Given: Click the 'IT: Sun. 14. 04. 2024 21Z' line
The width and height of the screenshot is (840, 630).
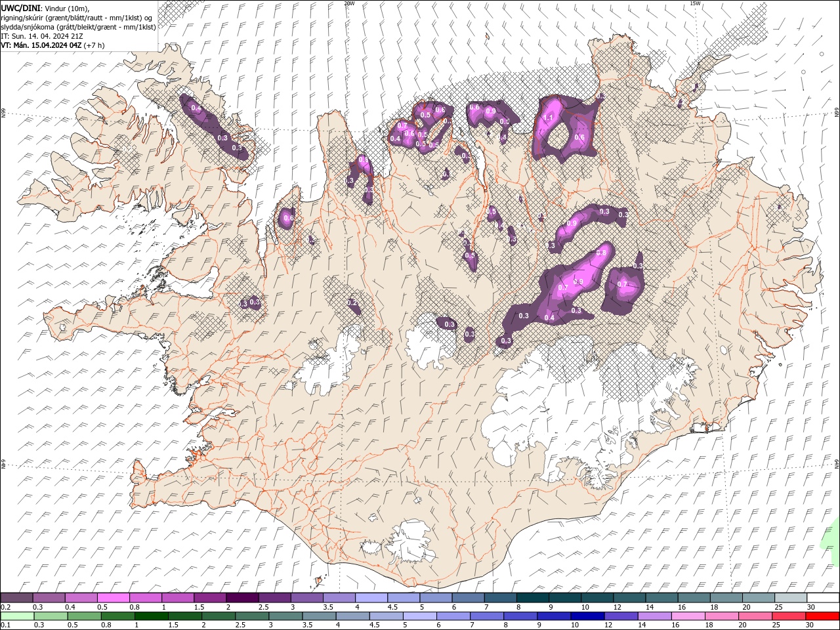Looking at the screenshot, I should 43,36.
